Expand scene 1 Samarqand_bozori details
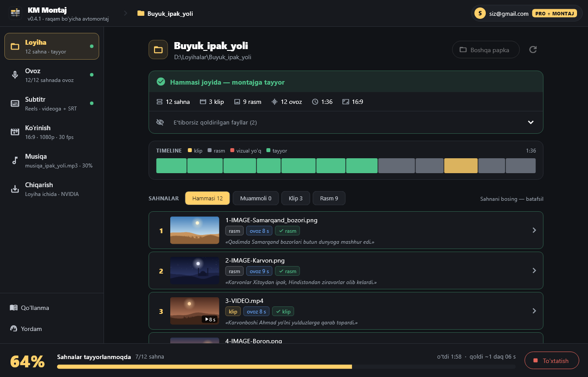588x377 pixels. tap(346, 230)
